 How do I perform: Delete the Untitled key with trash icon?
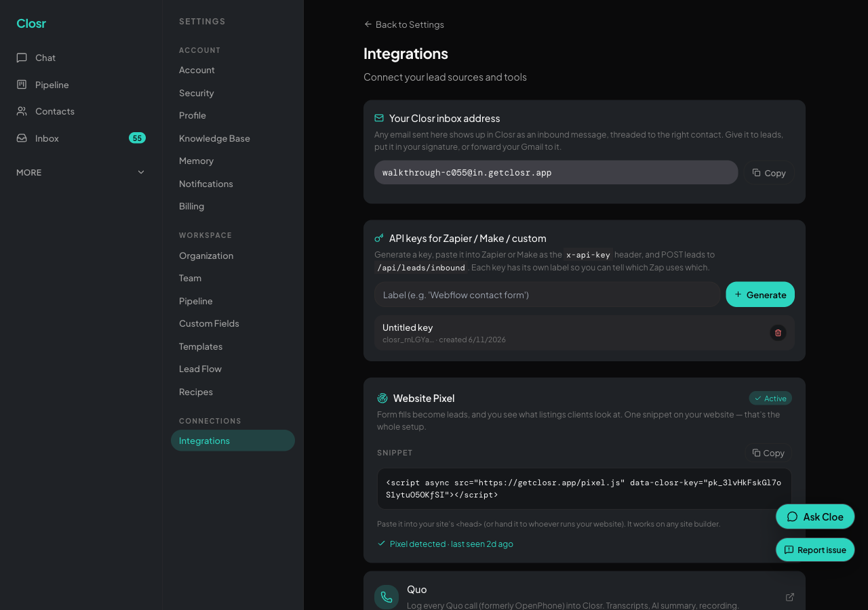coord(778,333)
